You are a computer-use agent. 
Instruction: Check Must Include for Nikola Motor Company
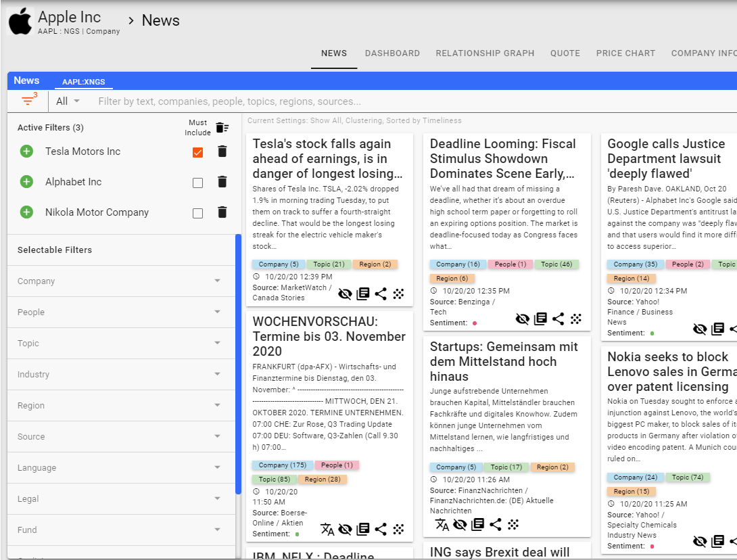198,214
